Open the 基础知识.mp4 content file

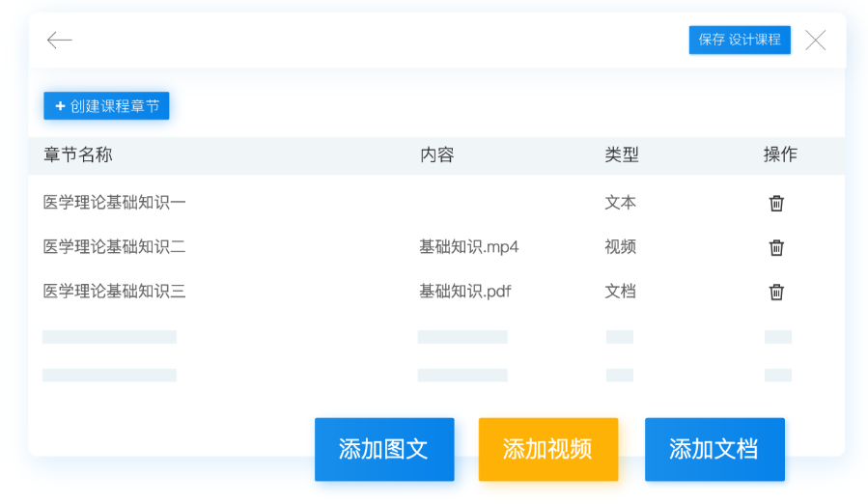click(x=469, y=247)
